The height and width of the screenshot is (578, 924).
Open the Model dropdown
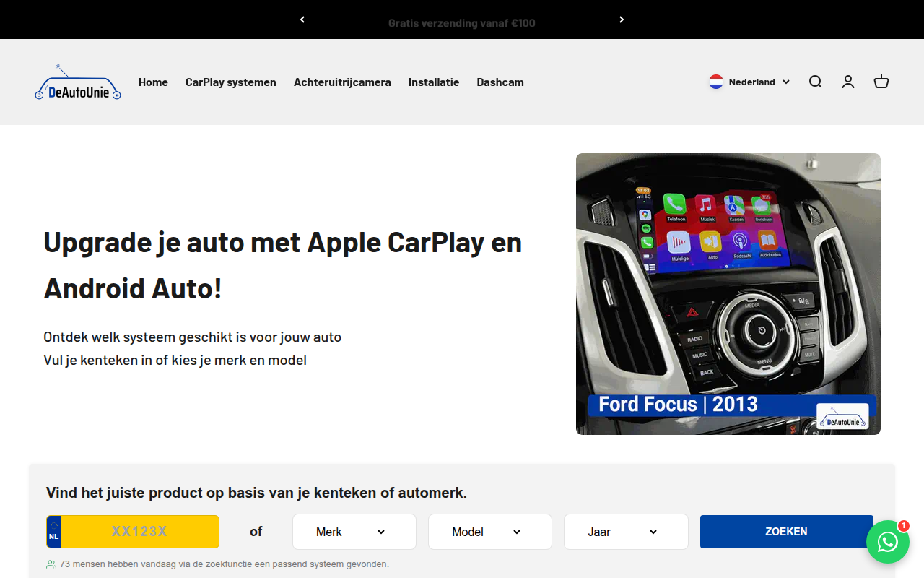[490, 532]
